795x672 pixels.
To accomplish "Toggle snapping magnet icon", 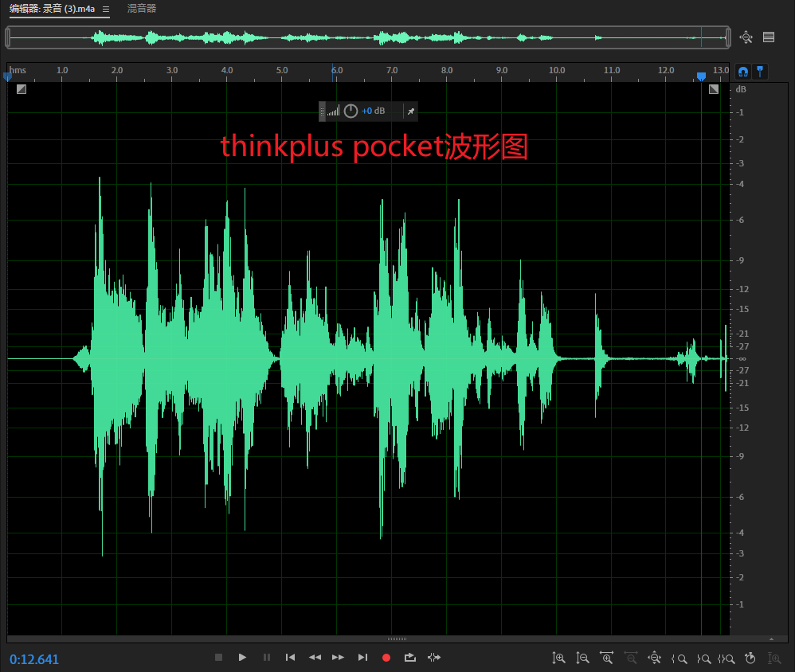I will point(743,72).
